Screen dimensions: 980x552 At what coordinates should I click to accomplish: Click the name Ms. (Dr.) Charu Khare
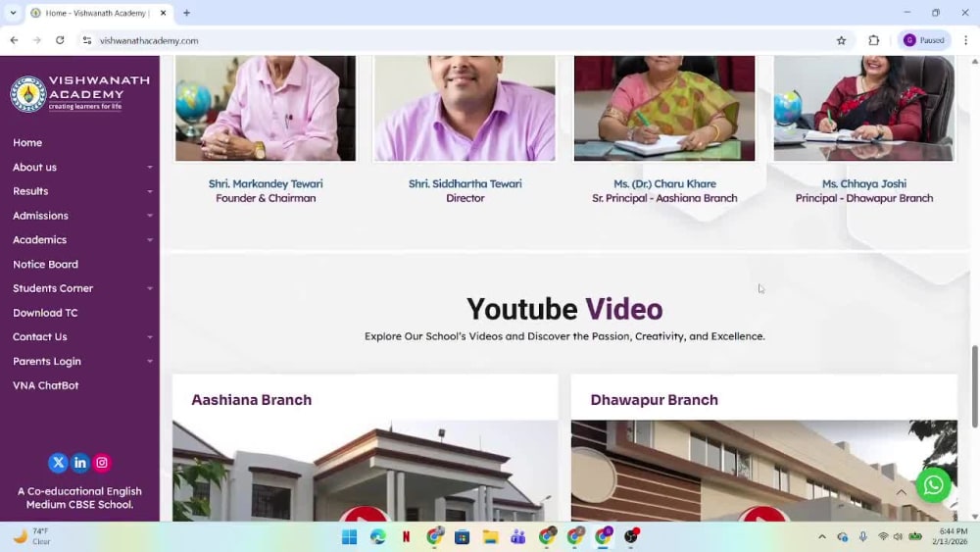(x=664, y=183)
